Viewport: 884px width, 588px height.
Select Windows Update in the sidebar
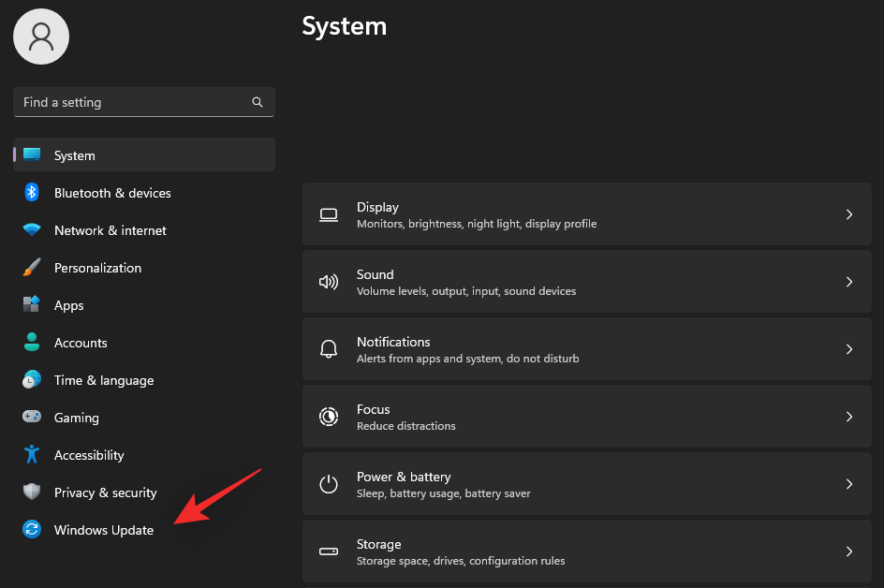104,530
